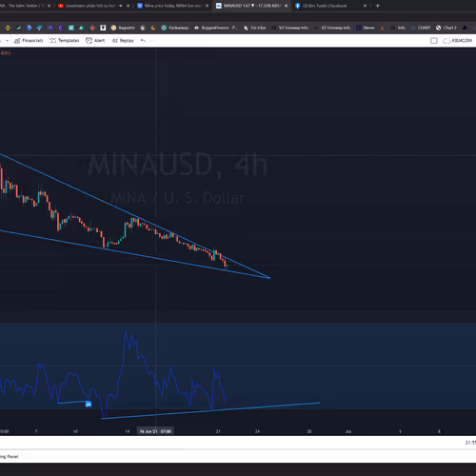Open the KIEMCOIN cloud save menu

point(457,41)
